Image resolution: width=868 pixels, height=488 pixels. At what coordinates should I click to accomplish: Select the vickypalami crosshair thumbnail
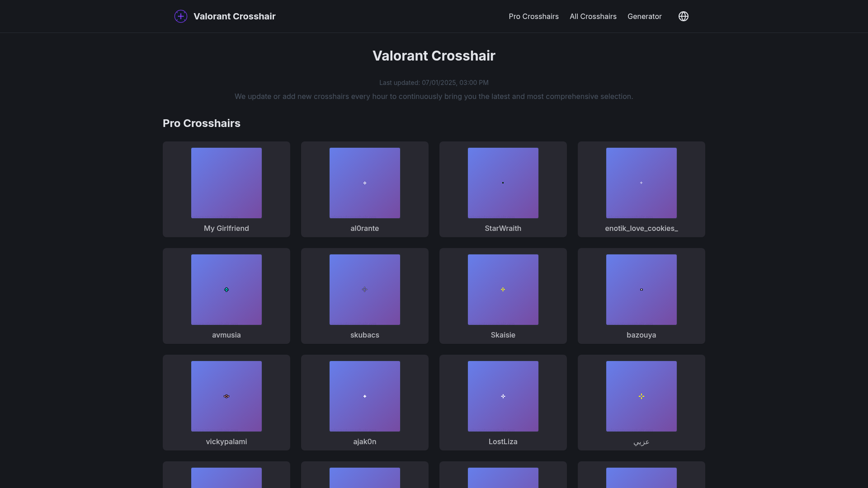(226, 396)
